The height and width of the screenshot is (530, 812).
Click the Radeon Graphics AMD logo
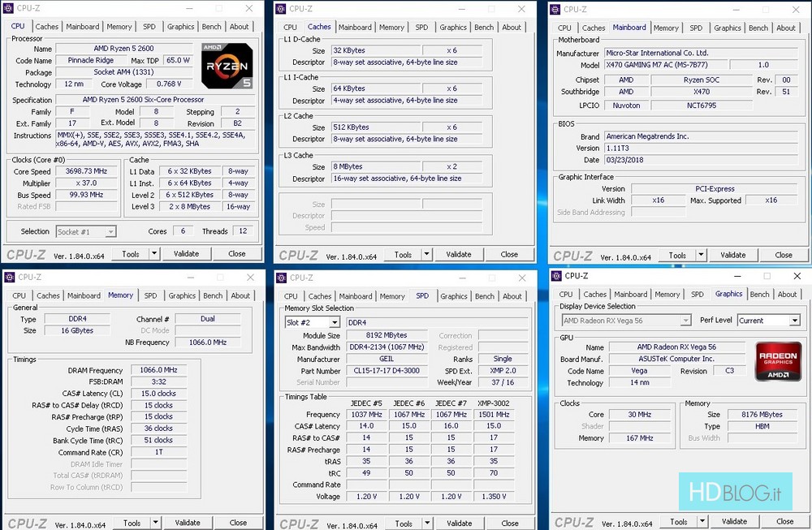pyautogui.click(x=778, y=361)
